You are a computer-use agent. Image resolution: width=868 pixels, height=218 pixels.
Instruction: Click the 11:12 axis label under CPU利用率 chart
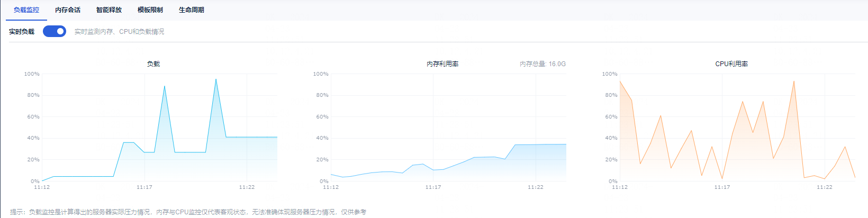click(x=620, y=187)
